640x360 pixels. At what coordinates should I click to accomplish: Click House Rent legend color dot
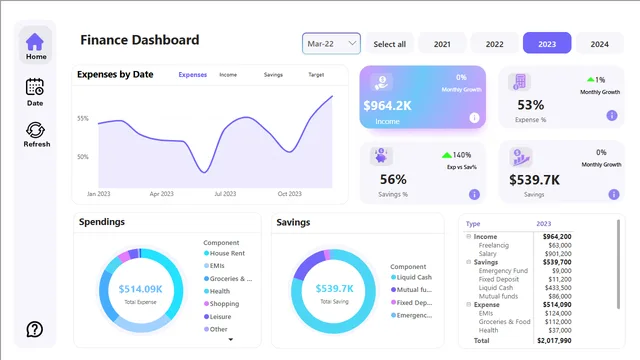[206, 253]
